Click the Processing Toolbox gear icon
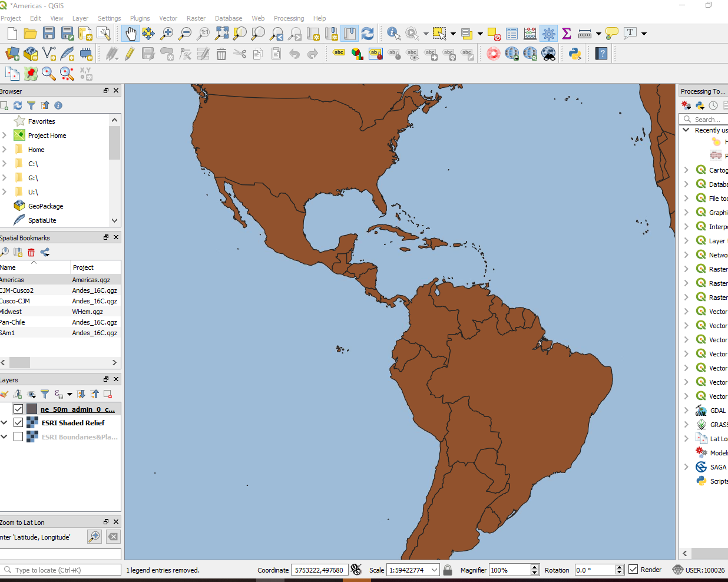The image size is (728, 582). point(548,34)
